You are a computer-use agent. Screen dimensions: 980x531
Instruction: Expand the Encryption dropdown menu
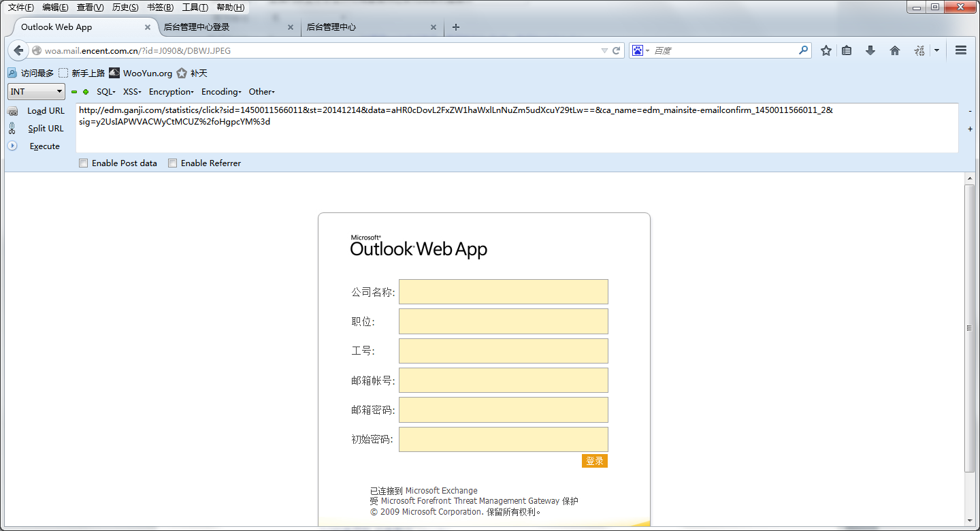pos(171,92)
